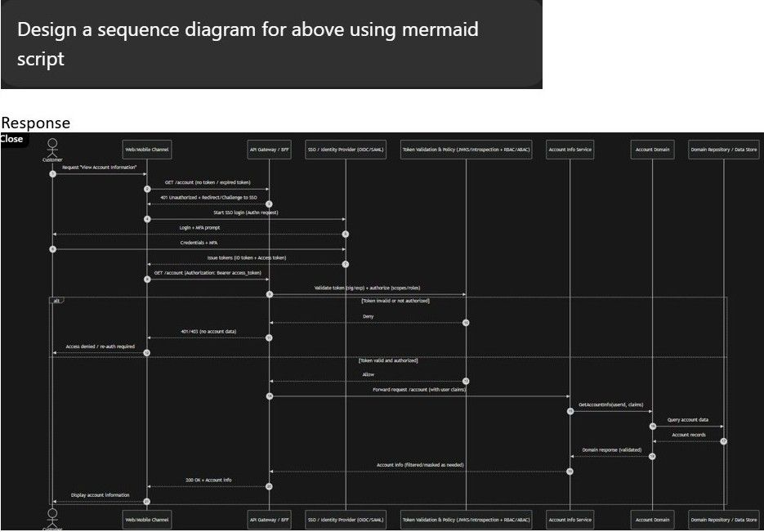Click sequence number 3 circle on 401 Unauthorized

click(x=269, y=203)
